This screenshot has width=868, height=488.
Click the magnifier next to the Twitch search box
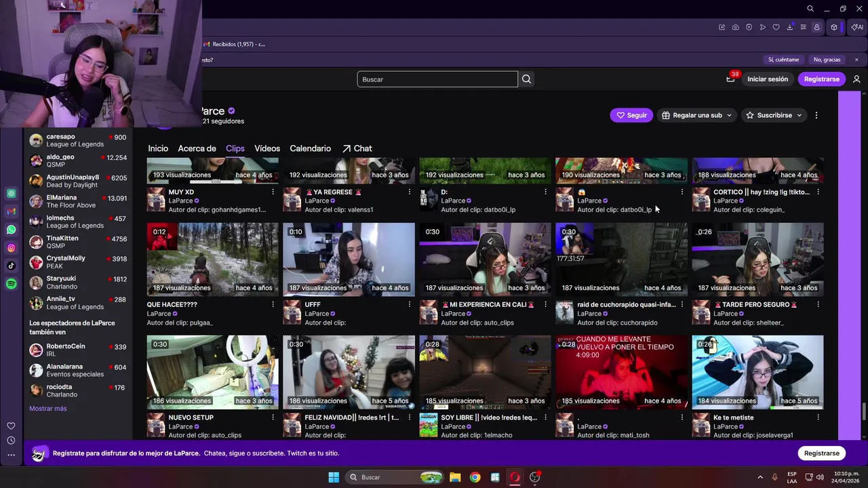point(526,79)
